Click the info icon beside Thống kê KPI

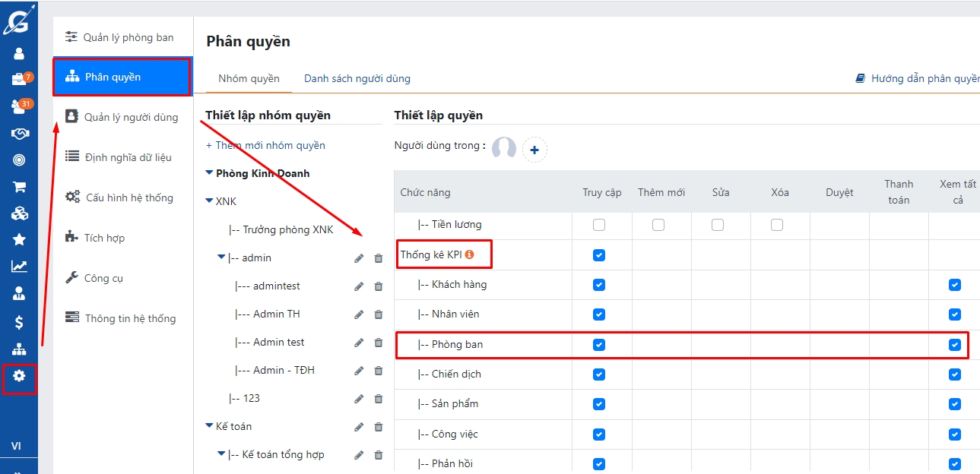(469, 254)
